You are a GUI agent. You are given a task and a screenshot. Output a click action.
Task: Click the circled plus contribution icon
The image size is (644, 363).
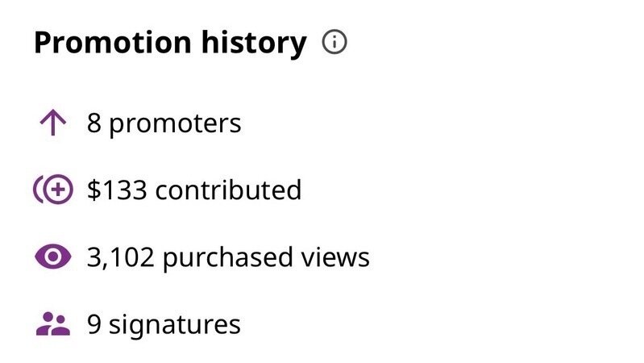(52, 190)
